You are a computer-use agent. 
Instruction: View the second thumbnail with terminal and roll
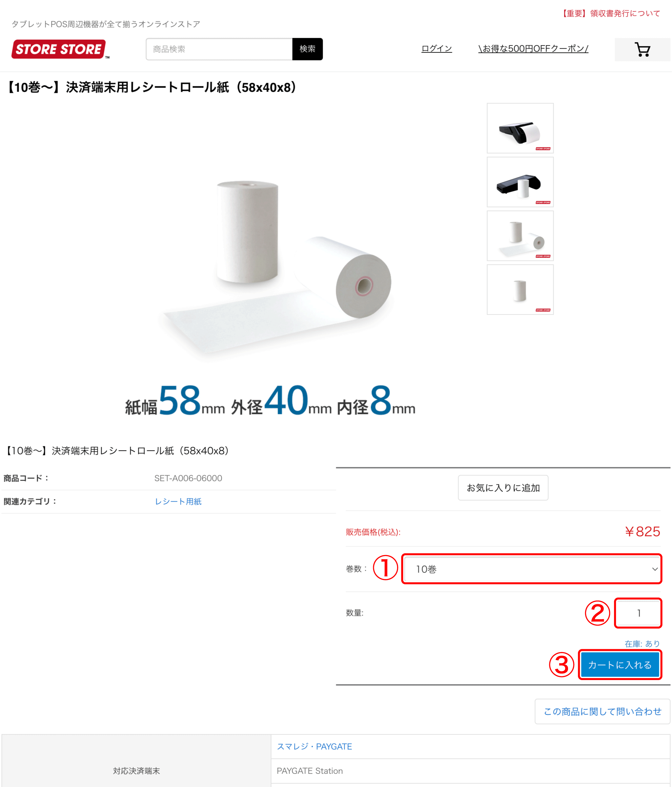[520, 182]
